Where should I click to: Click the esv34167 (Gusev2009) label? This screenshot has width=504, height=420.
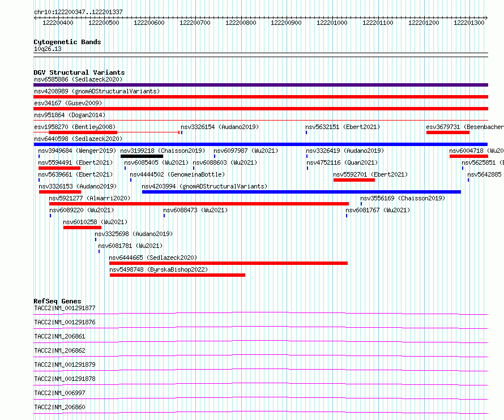click(x=68, y=103)
